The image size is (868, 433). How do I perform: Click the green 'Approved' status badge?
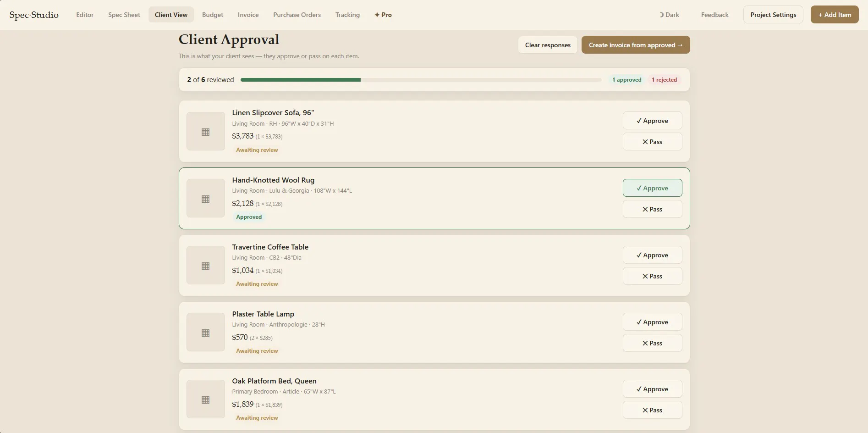[x=249, y=217]
